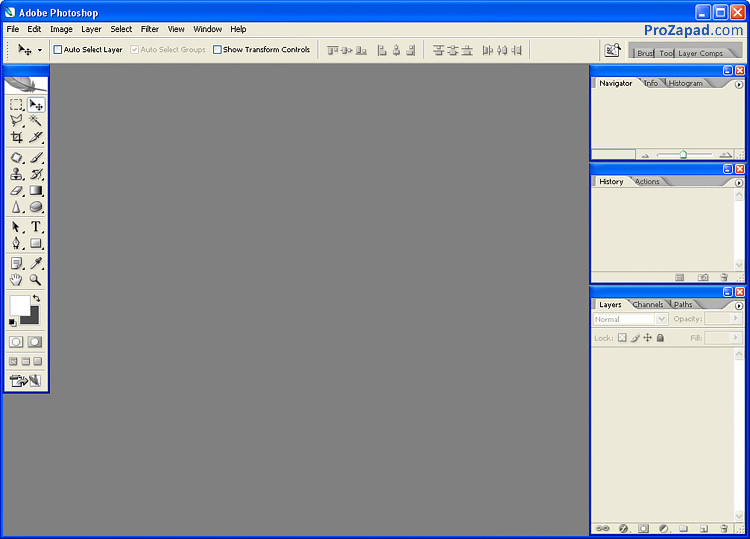Screen dimensions: 750x539
Task: Open Tool Preset picker dropdown arrow
Action: coord(40,50)
